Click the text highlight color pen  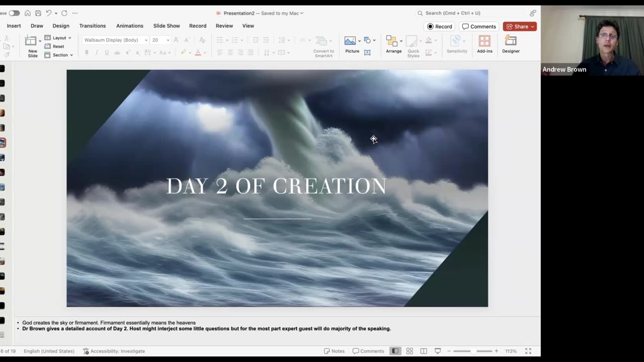[184, 52]
